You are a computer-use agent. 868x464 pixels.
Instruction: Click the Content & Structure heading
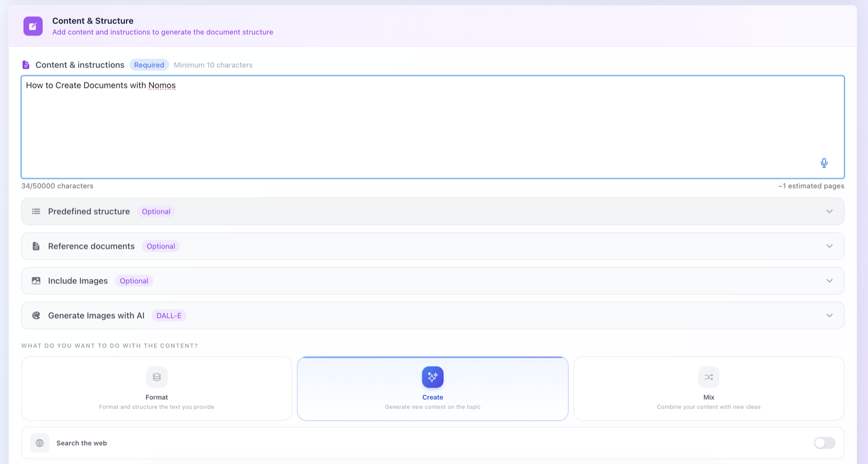[93, 21]
